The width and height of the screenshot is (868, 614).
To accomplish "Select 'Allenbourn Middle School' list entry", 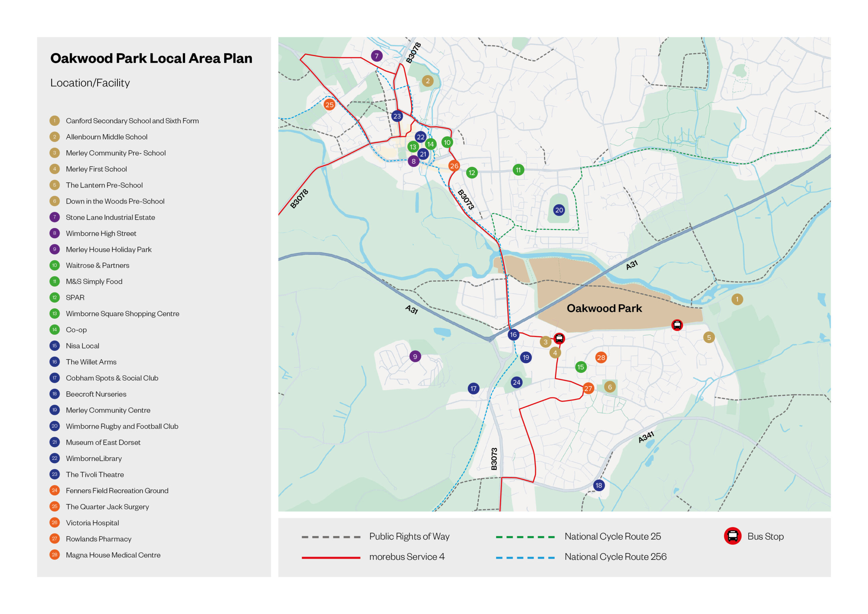I will [106, 137].
